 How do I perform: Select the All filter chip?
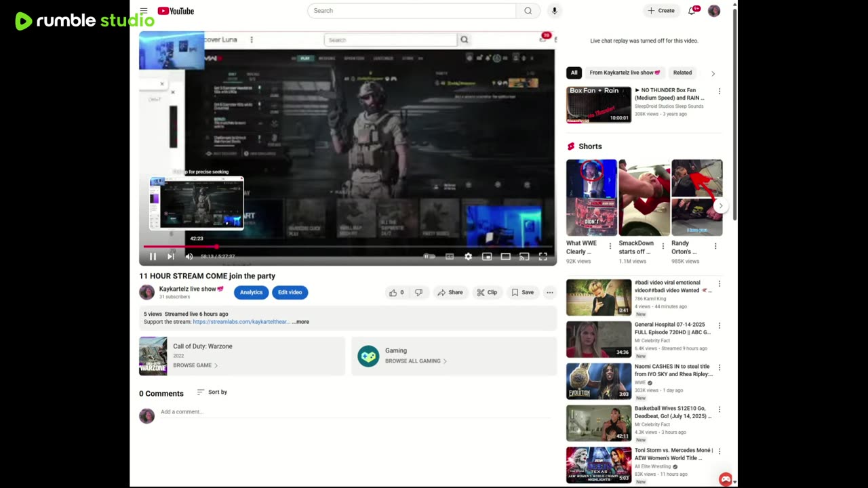(574, 73)
